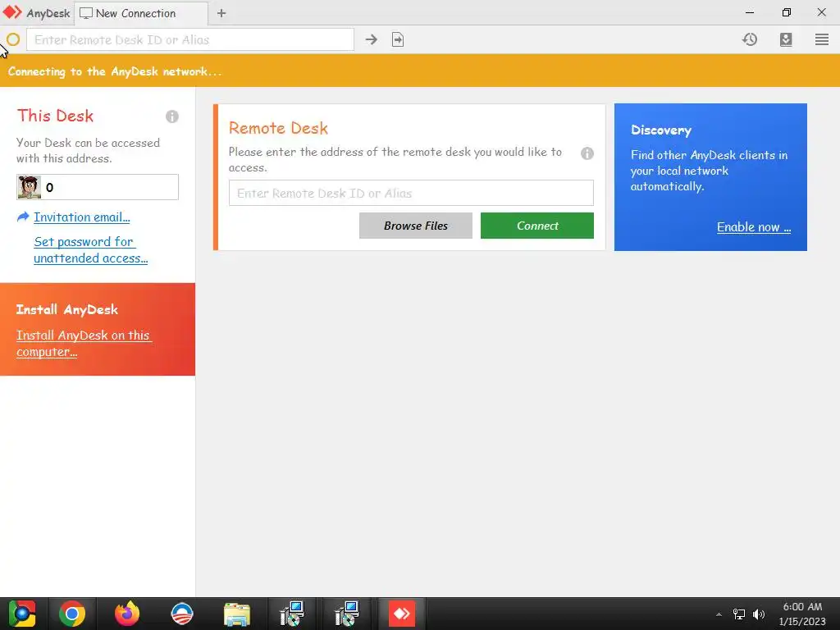The width and height of the screenshot is (840, 630).
Task: Open the hamburger main menu
Action: click(x=822, y=39)
